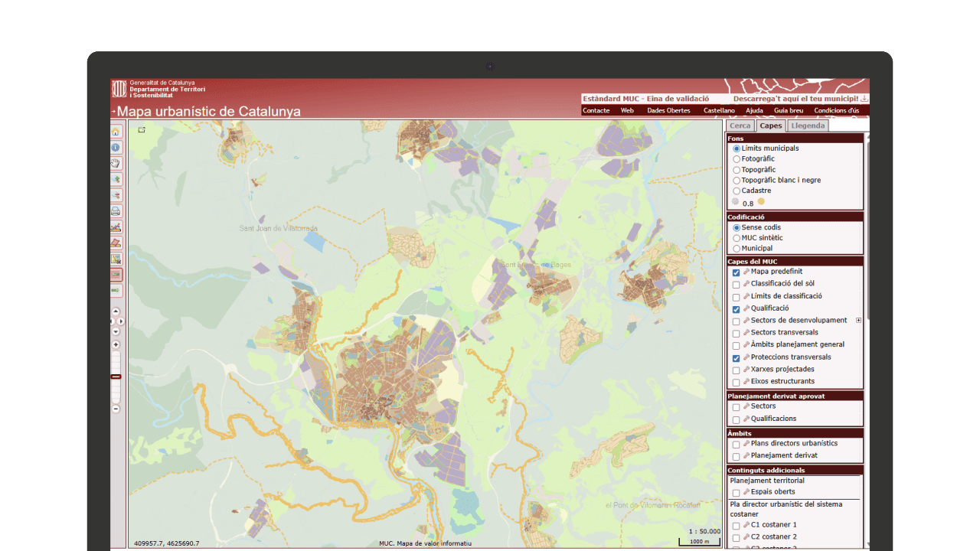Activate the hand pan tool

(116, 163)
